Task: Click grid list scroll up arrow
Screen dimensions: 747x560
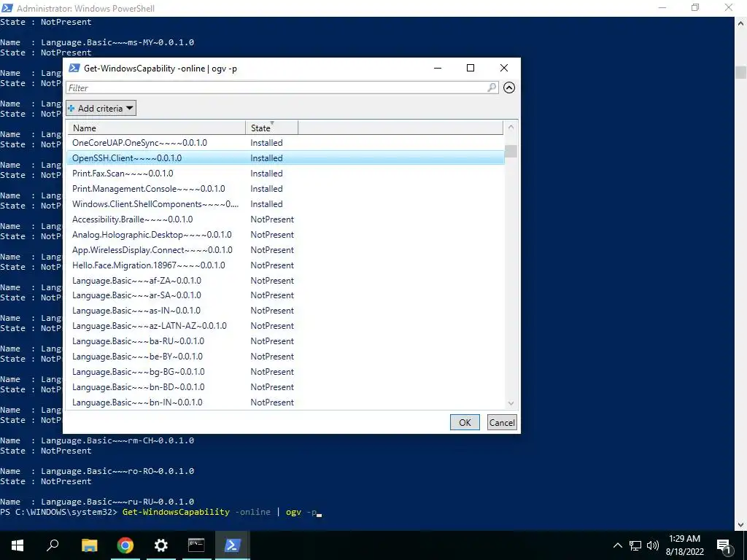Action: click(511, 127)
